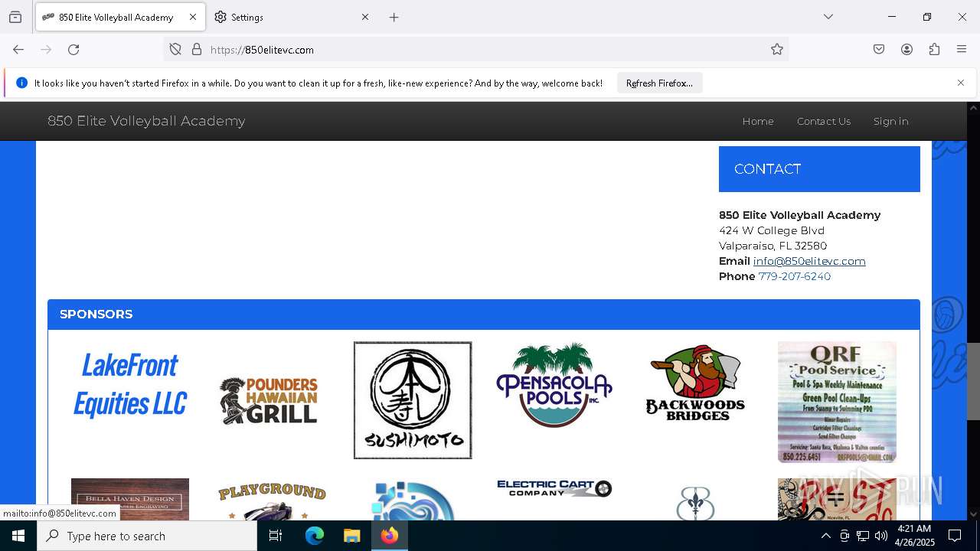
Task: Reload the current page
Action: 73,50
